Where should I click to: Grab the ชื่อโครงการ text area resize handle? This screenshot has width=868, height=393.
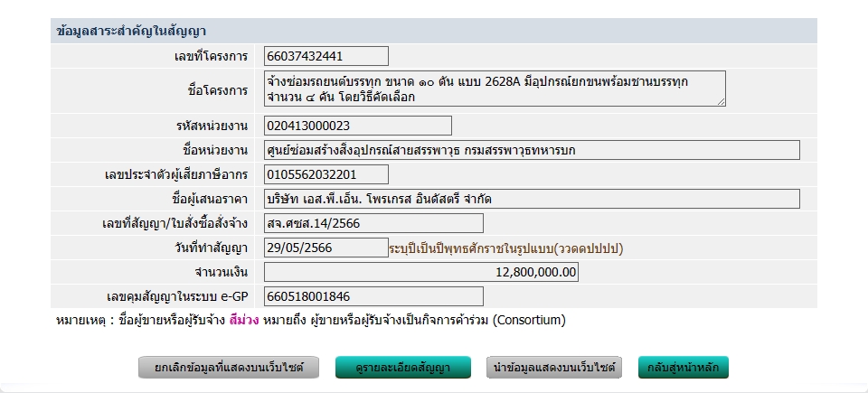721,102
